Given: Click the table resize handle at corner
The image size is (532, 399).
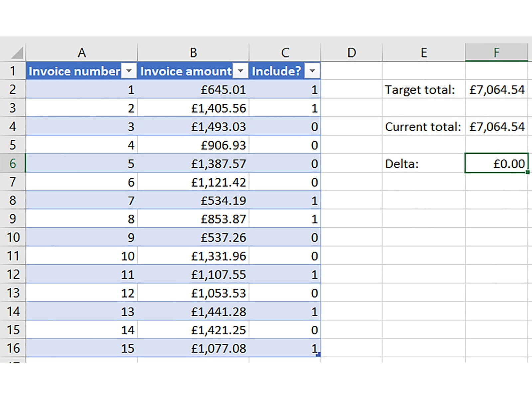Looking at the screenshot, I should tap(318, 355).
